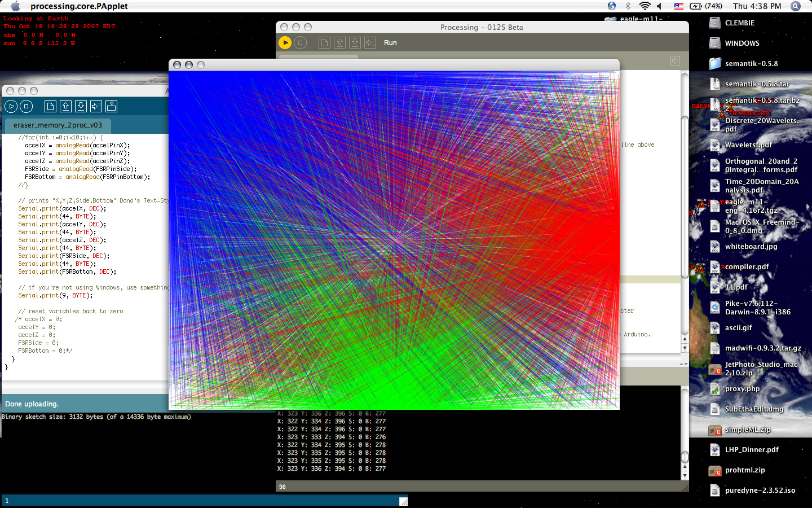Click the 'Serial.print(accelX, DEC);' code line
Image resolution: width=812 pixels, height=508 pixels.
tap(62, 209)
